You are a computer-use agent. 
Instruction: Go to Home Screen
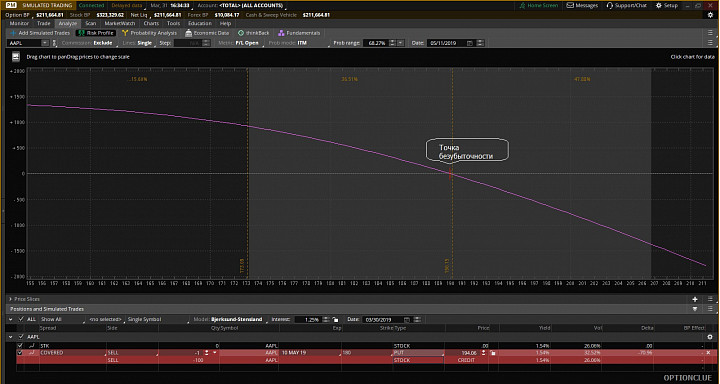(539, 6)
